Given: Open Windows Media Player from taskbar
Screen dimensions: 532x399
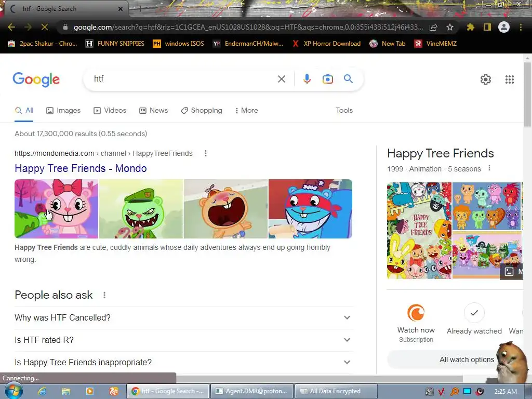Looking at the screenshot, I should pos(89,391).
